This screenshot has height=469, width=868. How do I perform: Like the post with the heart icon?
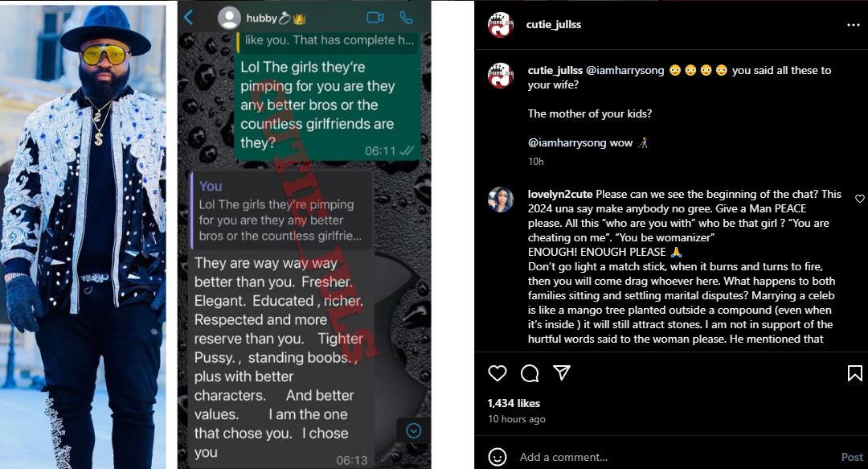pos(497,373)
